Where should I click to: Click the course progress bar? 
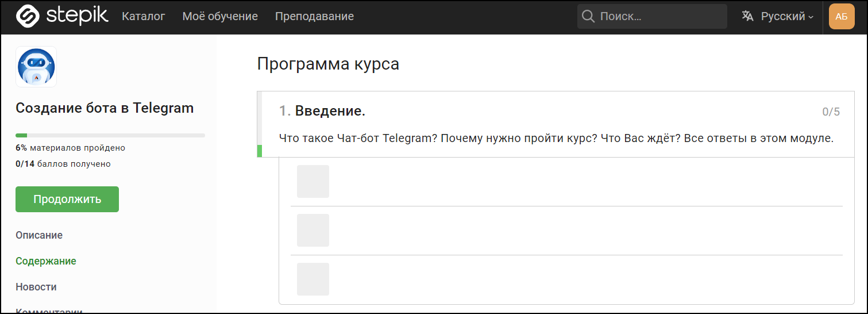pyautogui.click(x=110, y=135)
